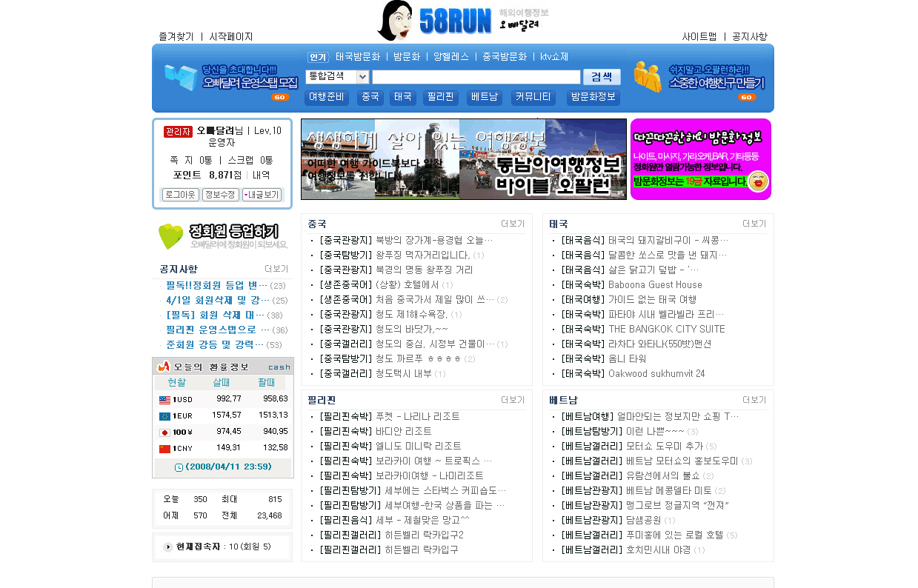
Task: Click 시작페이지 link
Action: coord(231,36)
